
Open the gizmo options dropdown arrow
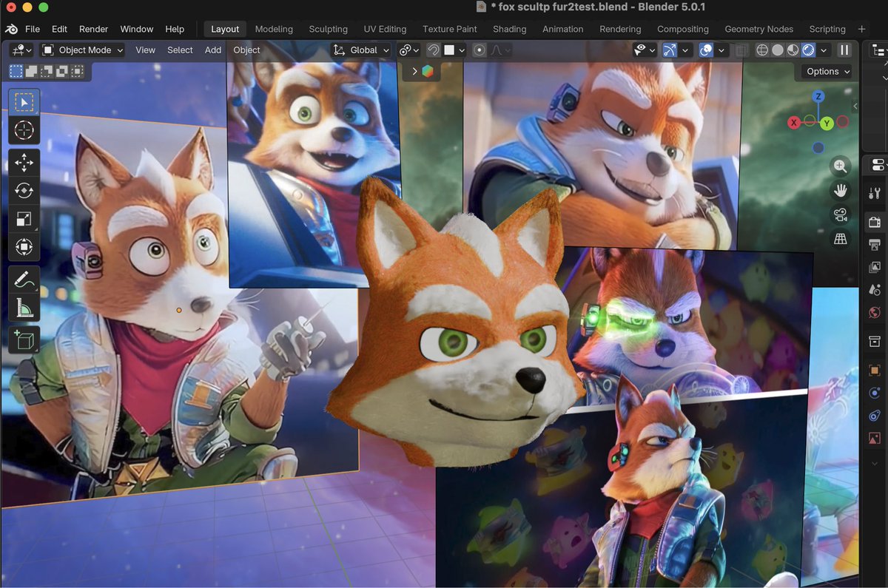pos(685,50)
